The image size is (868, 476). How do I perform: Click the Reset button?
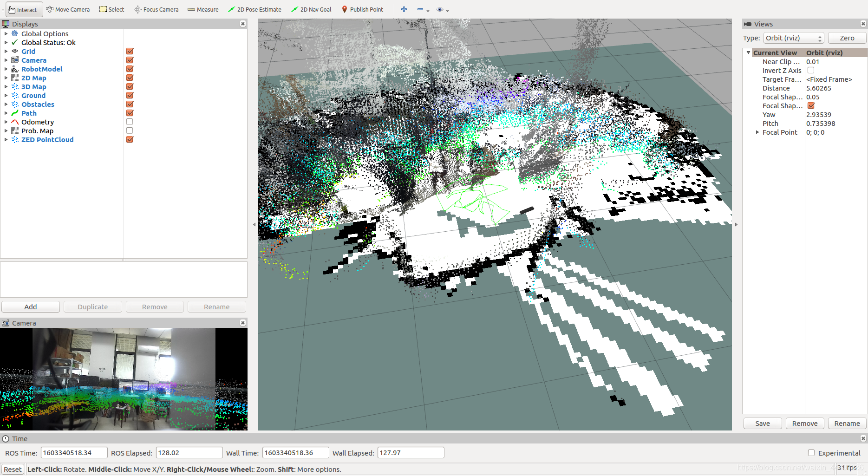(13, 469)
